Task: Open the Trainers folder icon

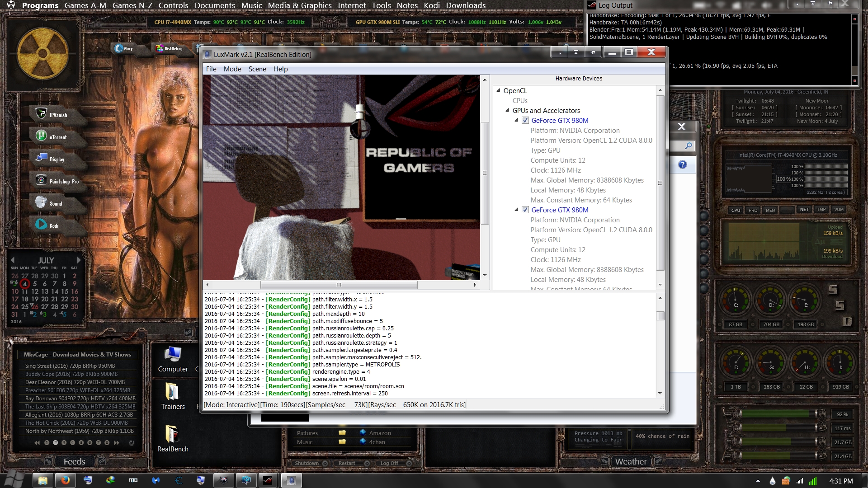Action: pyautogui.click(x=173, y=397)
